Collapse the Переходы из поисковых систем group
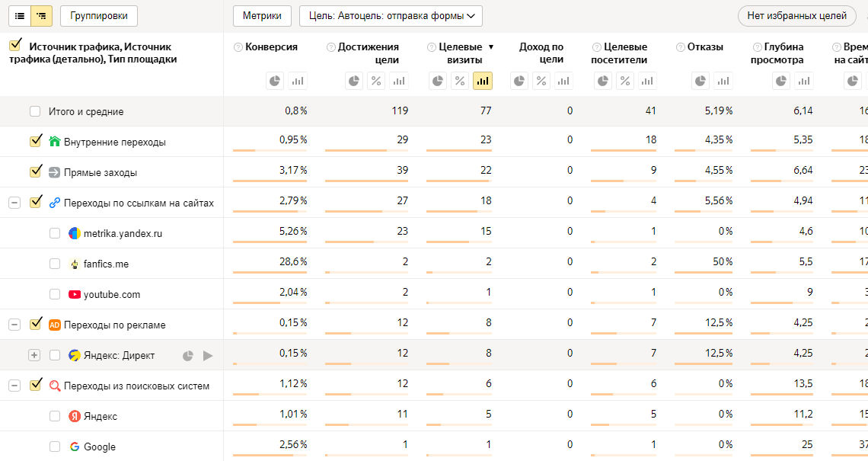The image size is (868, 461). coord(14,386)
